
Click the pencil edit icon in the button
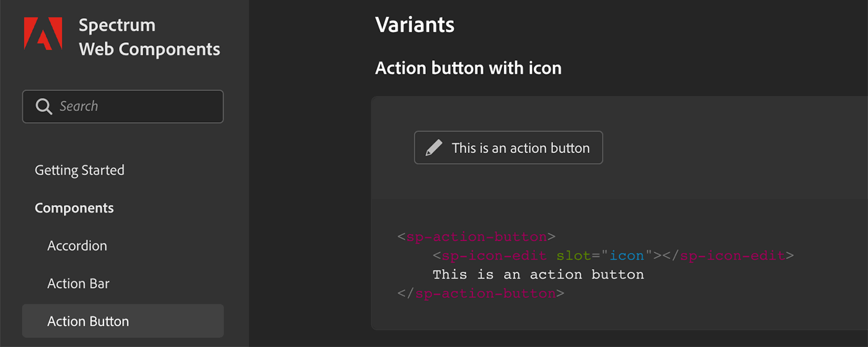(x=434, y=148)
